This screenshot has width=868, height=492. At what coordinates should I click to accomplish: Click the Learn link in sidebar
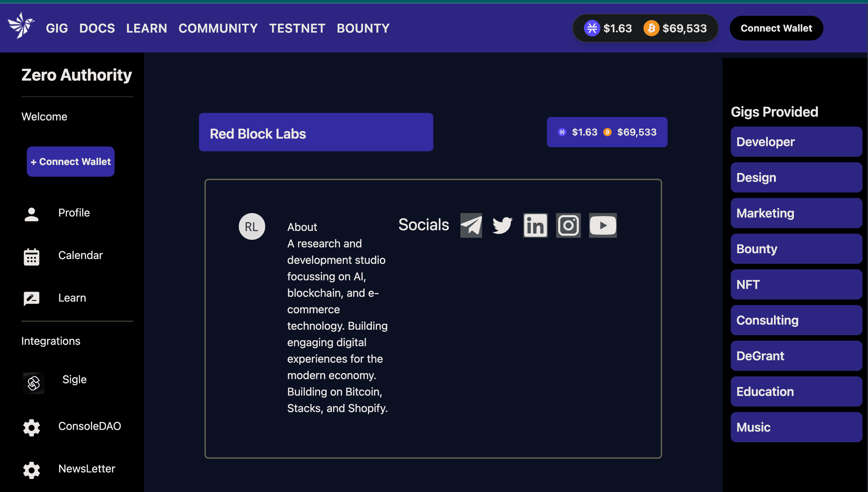click(x=72, y=298)
